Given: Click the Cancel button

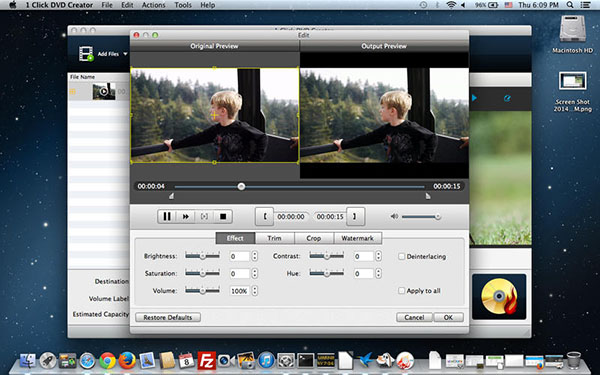Looking at the screenshot, I should (414, 317).
